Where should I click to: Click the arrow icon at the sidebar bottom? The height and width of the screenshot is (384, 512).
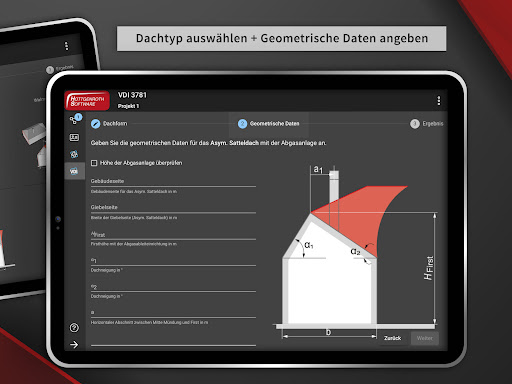(x=74, y=344)
